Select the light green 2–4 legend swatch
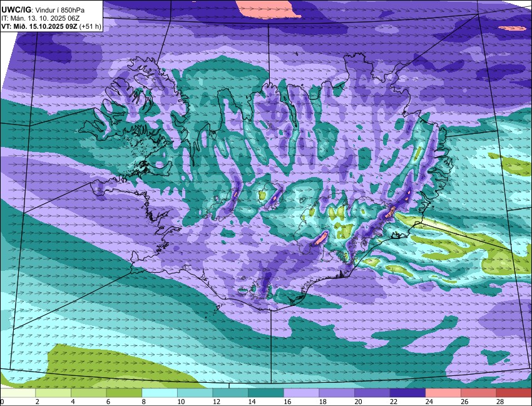The image size is (532, 406). [53, 393]
